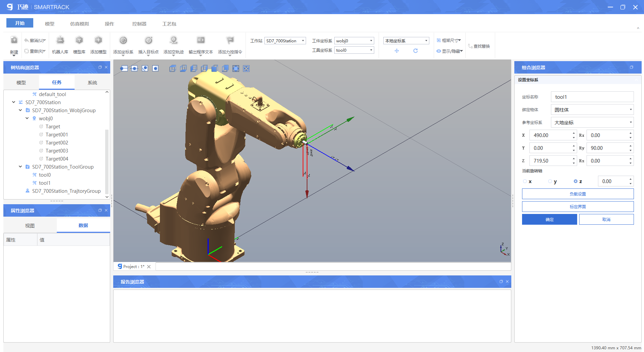Float the 报告浏览器 panel
The width and height of the screenshot is (644, 352).
[501, 282]
